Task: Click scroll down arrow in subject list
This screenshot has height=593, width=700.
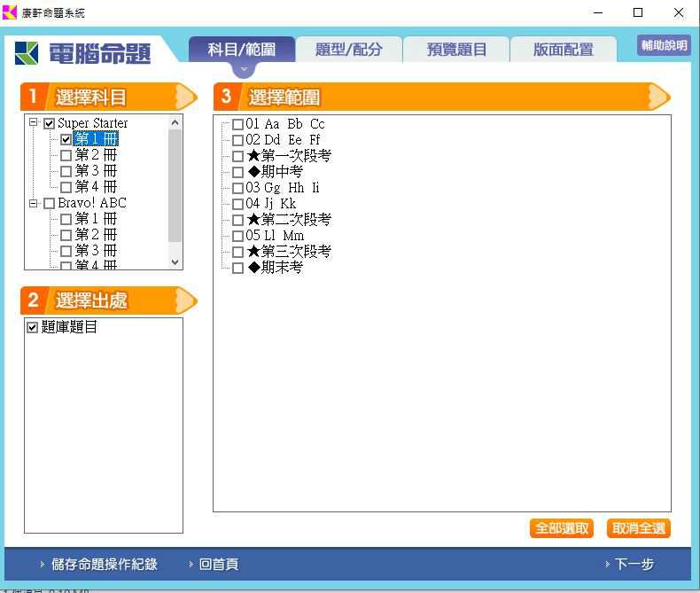Action: 175,262
